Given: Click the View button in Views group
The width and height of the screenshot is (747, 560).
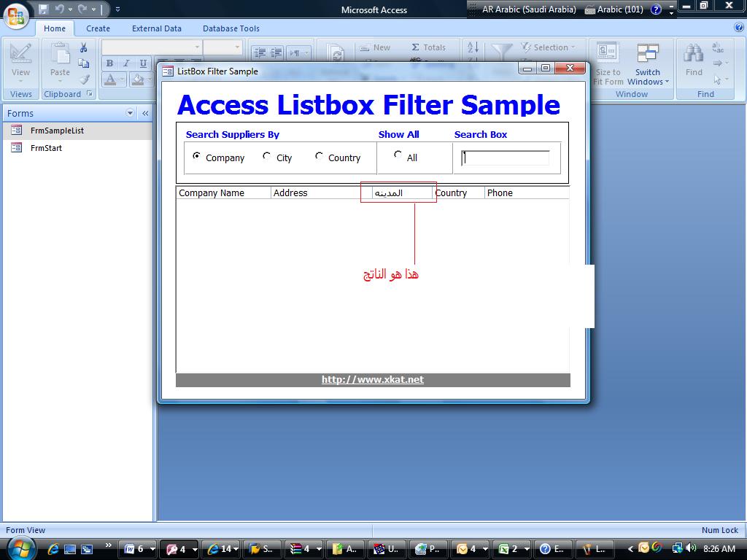Looking at the screenshot, I should 20,63.
